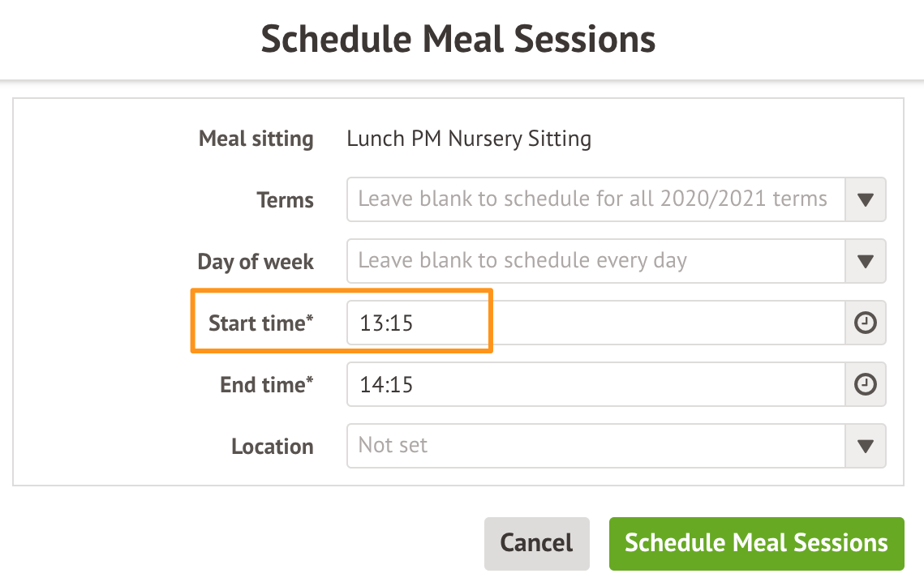Open the Start time clock picker
924x582 pixels.
pos(866,323)
